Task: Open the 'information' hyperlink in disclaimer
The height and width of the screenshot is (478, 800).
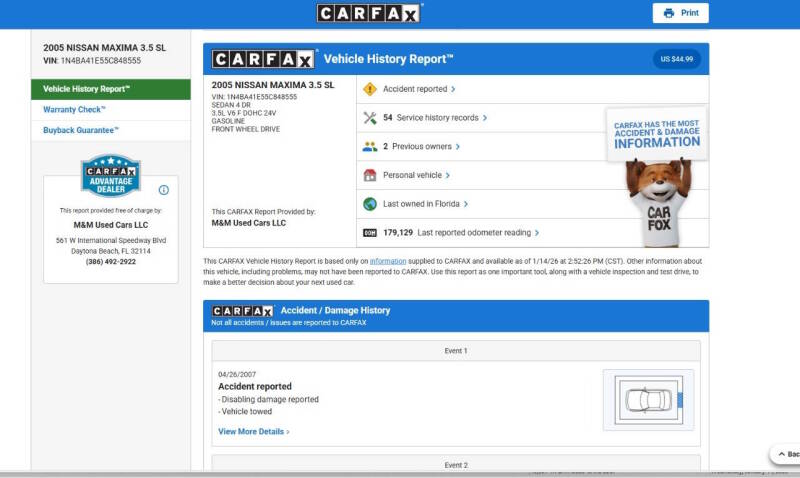Action: pyautogui.click(x=388, y=261)
